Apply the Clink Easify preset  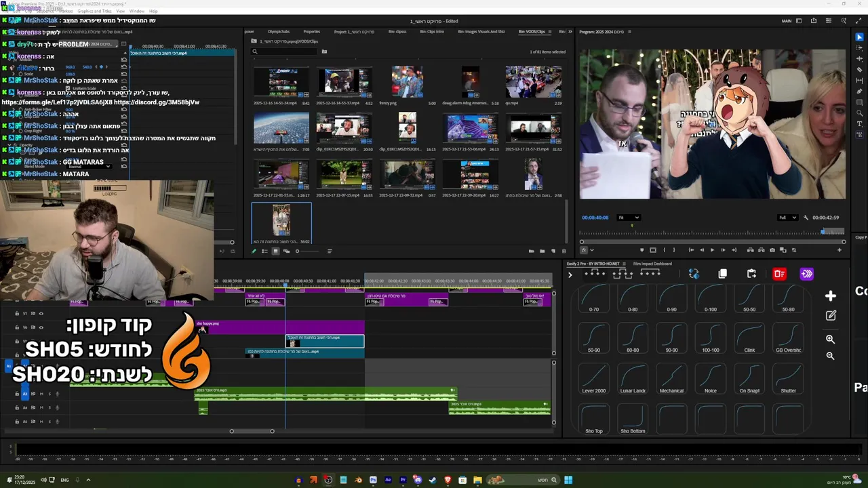749,338
